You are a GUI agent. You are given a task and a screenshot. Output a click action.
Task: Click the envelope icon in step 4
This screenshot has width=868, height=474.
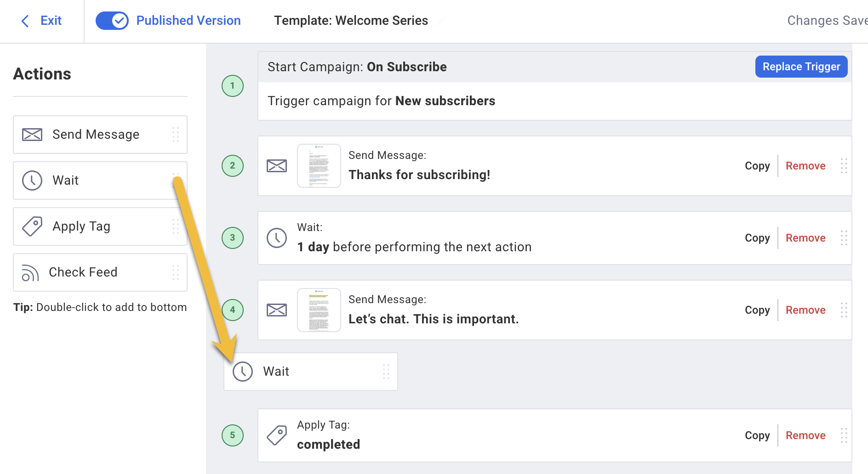(277, 310)
